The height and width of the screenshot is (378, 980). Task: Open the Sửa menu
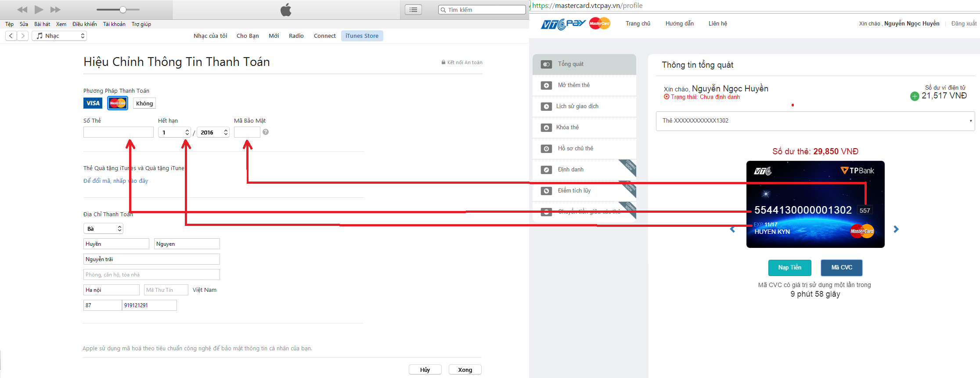24,24
